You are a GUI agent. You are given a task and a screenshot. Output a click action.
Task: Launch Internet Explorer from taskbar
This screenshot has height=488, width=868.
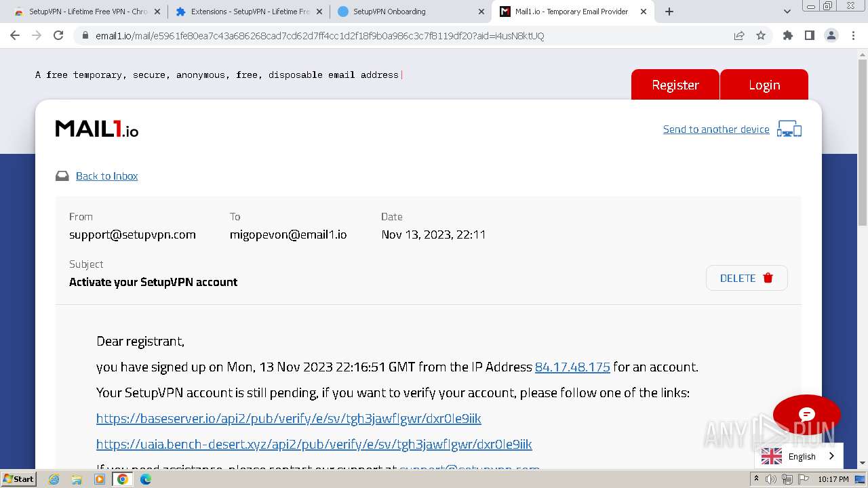click(x=54, y=479)
